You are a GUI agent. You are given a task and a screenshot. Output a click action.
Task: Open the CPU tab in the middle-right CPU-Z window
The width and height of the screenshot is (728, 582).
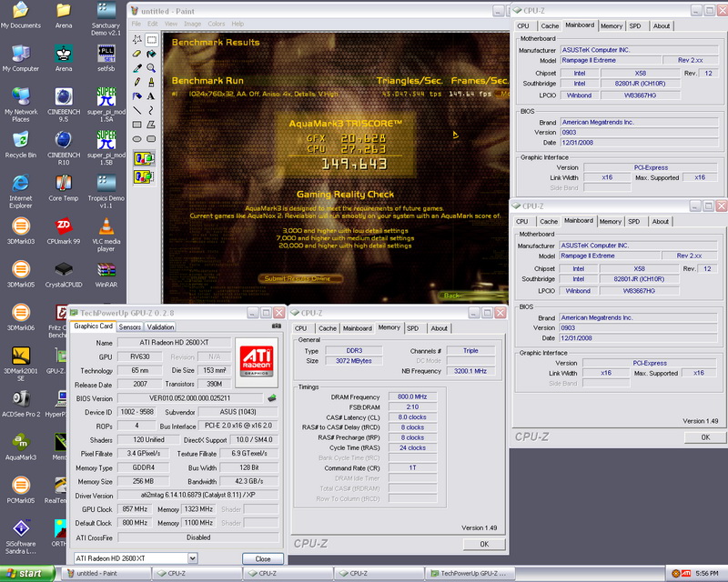pos(522,221)
